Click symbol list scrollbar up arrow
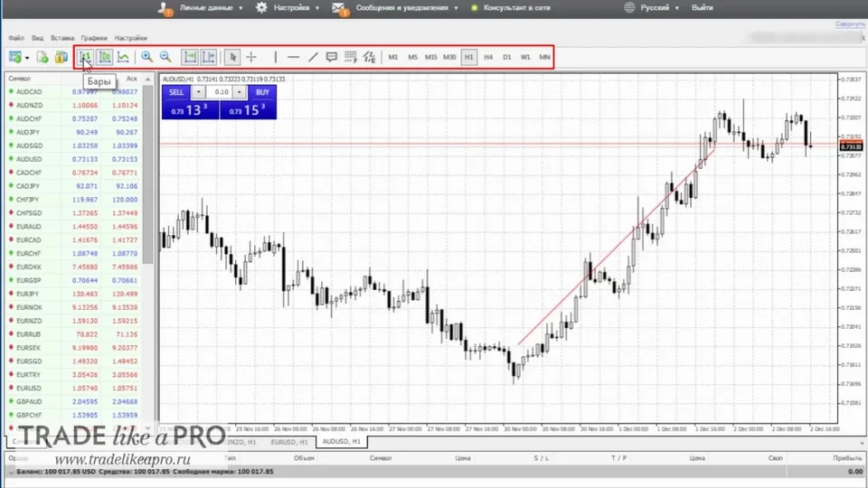The width and height of the screenshot is (868, 488). click(147, 80)
